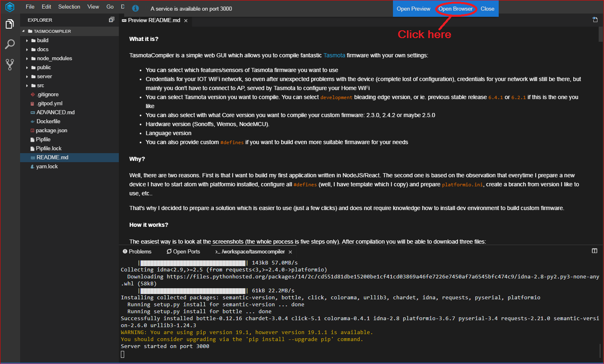Click the .gitignore file icon
Screen dimensions: 604x364
click(33, 95)
